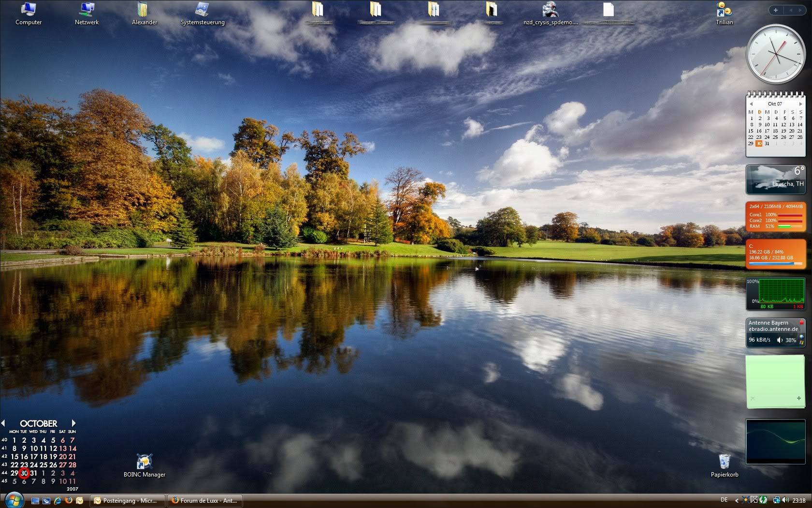Open the Papierkorb recycle bin
This screenshot has width=812, height=508.
click(x=724, y=462)
